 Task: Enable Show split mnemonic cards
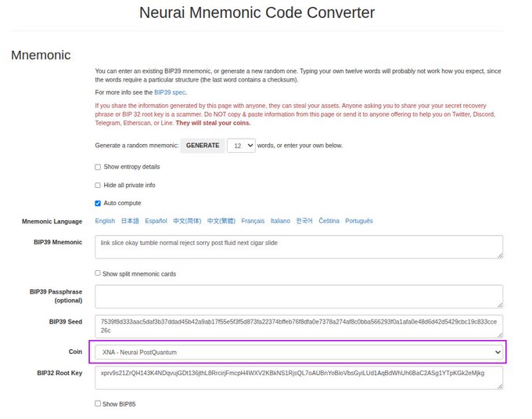(98, 273)
